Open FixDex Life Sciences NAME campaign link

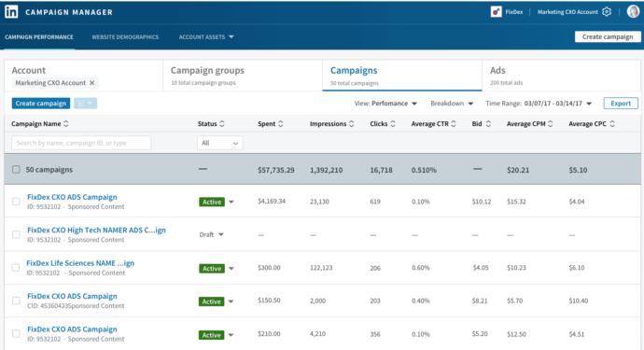(80, 263)
